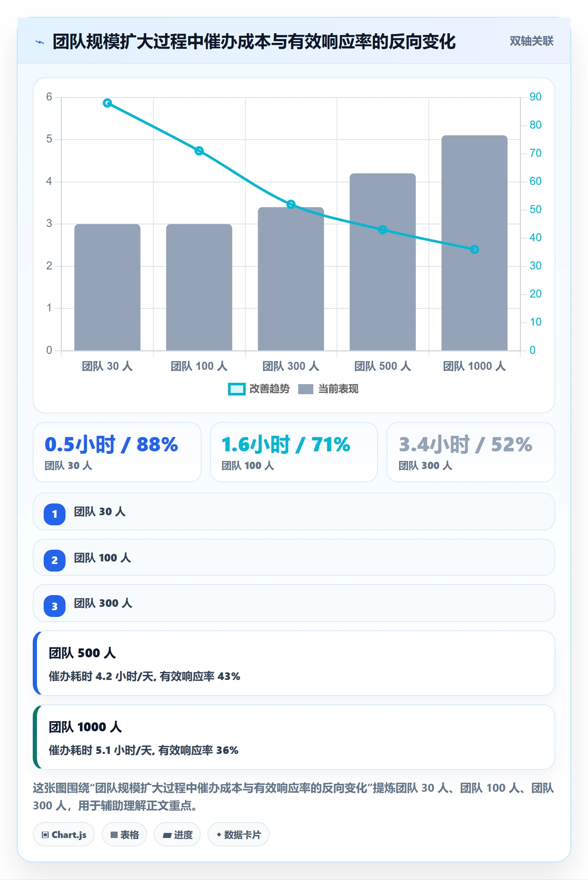Image resolution: width=588 pixels, height=880 pixels.
Task: Click the number 3 badge in the list
Action: pos(55,606)
